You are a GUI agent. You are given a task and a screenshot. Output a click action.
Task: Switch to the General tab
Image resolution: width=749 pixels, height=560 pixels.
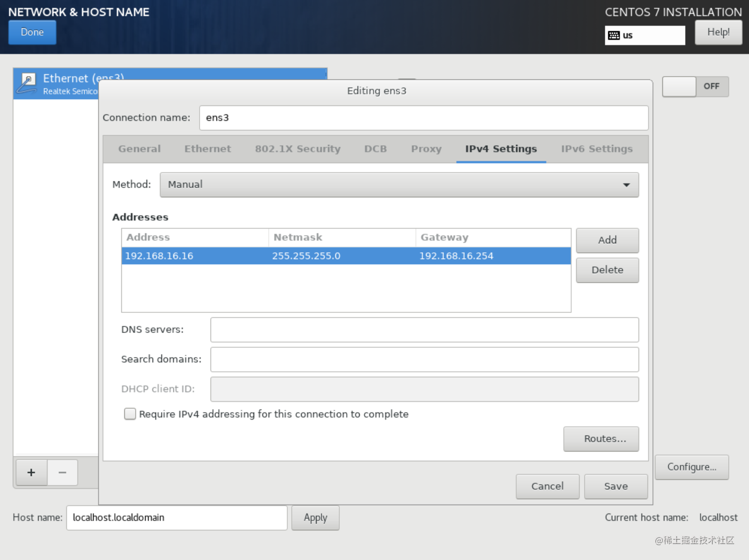(x=139, y=149)
